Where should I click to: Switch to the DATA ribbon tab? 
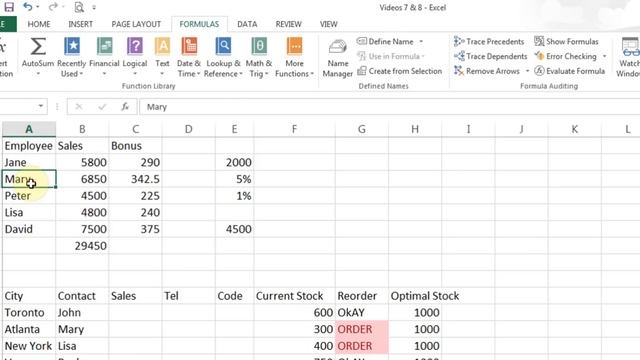[x=247, y=24]
